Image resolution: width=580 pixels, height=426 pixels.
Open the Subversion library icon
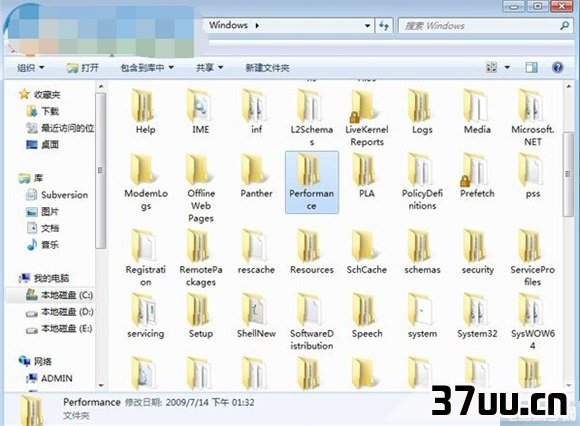[32, 195]
